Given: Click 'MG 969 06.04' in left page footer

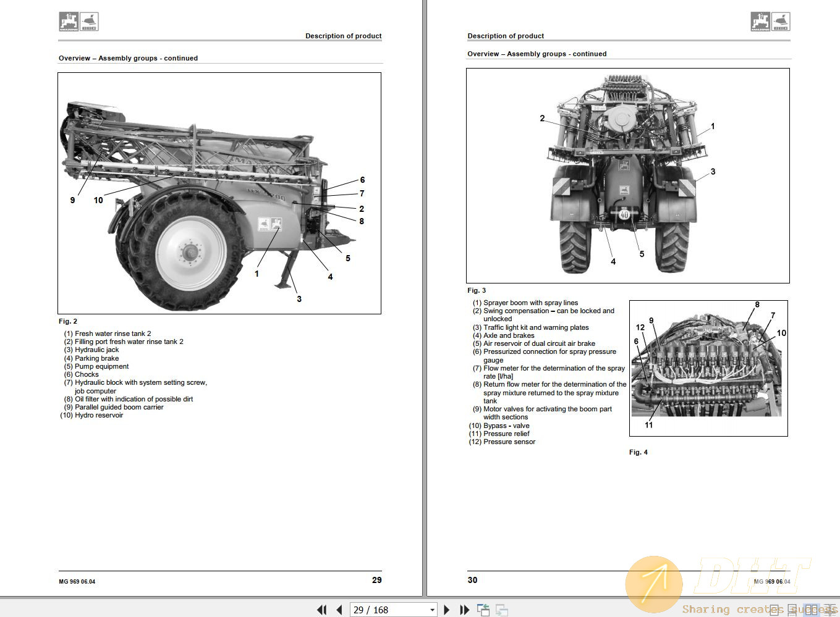Looking at the screenshot, I should [77, 581].
